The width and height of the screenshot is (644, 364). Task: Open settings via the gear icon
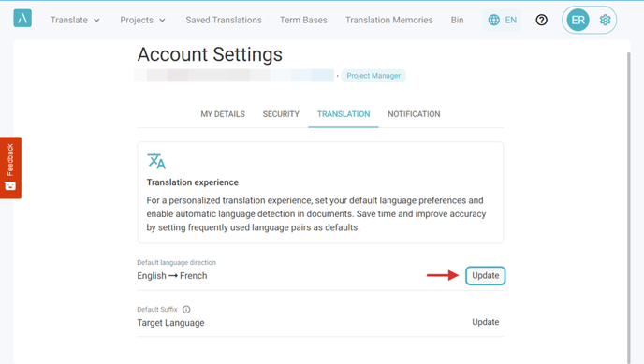pos(605,20)
